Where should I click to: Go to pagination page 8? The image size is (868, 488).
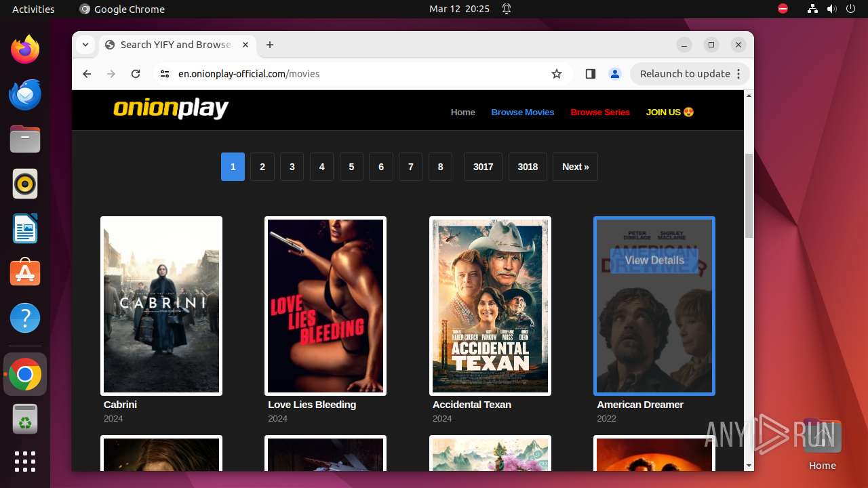[x=440, y=167]
